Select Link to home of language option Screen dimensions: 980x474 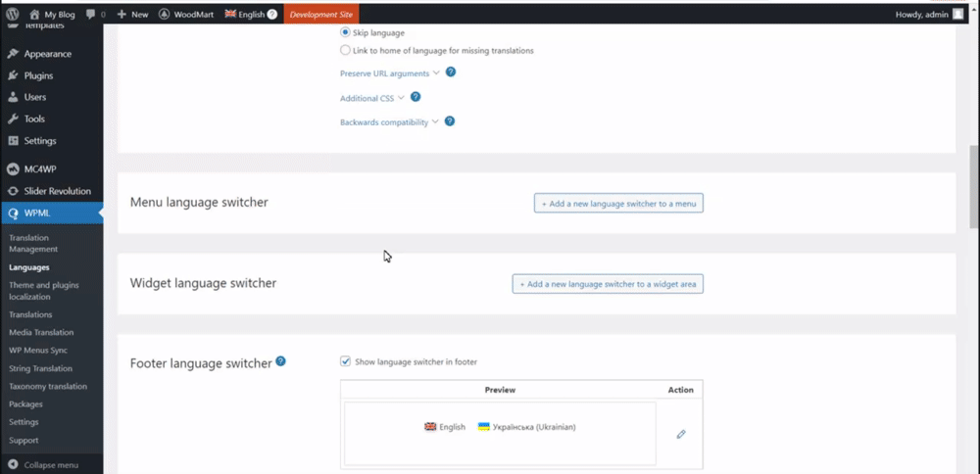[345, 50]
